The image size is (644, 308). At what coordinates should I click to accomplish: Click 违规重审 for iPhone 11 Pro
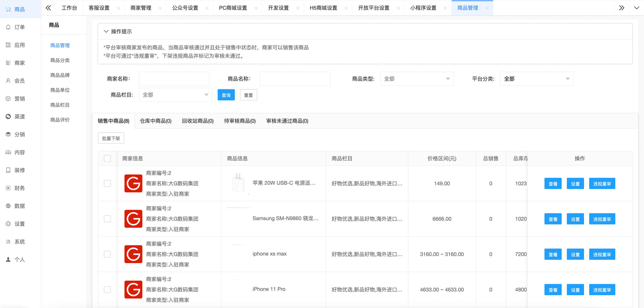click(x=602, y=290)
